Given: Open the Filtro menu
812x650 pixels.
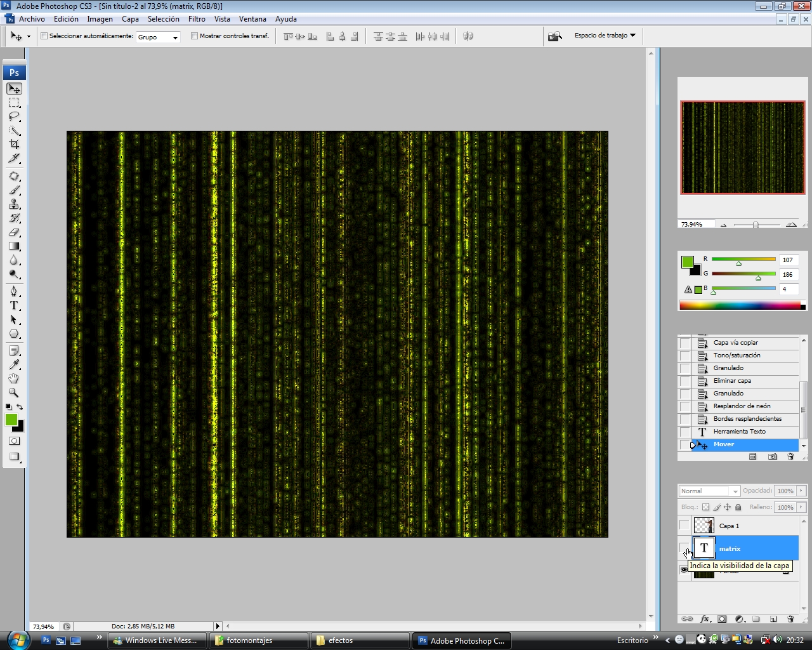Looking at the screenshot, I should 197,19.
